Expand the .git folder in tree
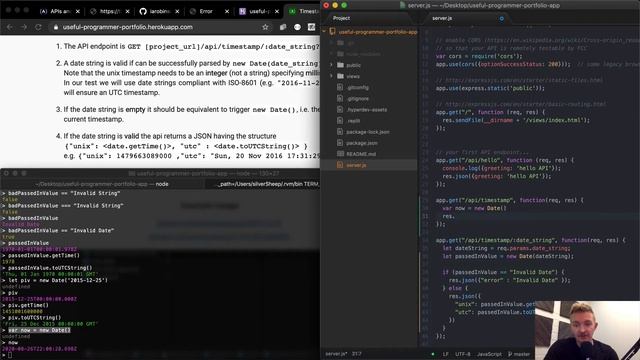Screen dimensions: 640x360 point(331,42)
